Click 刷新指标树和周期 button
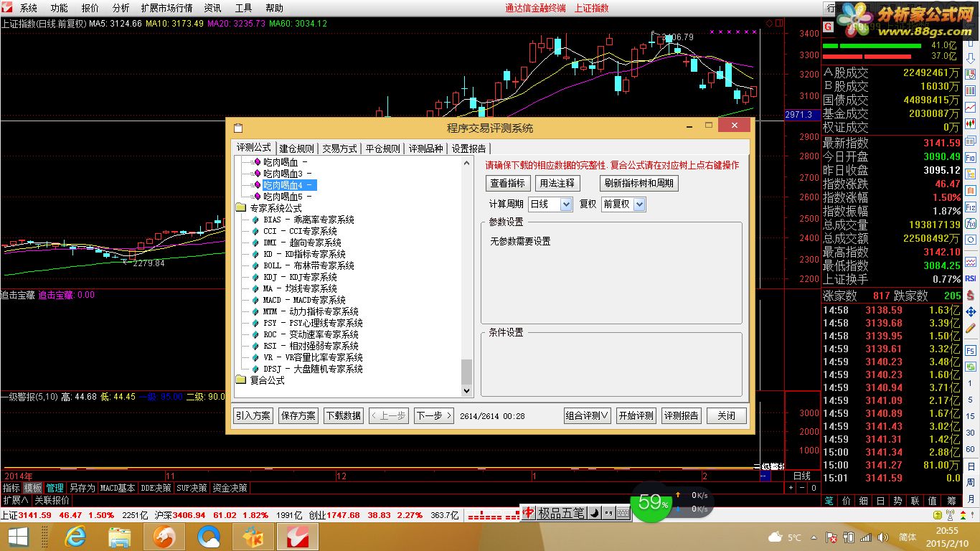The height and width of the screenshot is (551, 980). [x=639, y=183]
